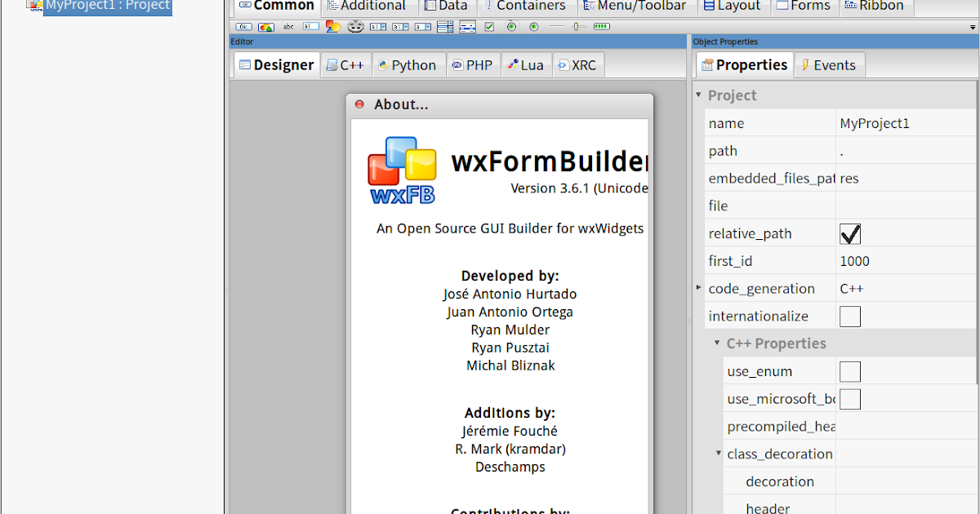Viewport: 980px width, 514px height.
Task: Insert a wxComboBox widget
Action: point(377,26)
